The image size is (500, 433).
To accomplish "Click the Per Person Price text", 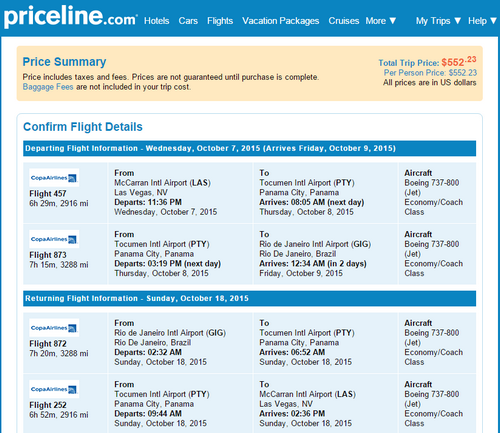I will tap(430, 73).
